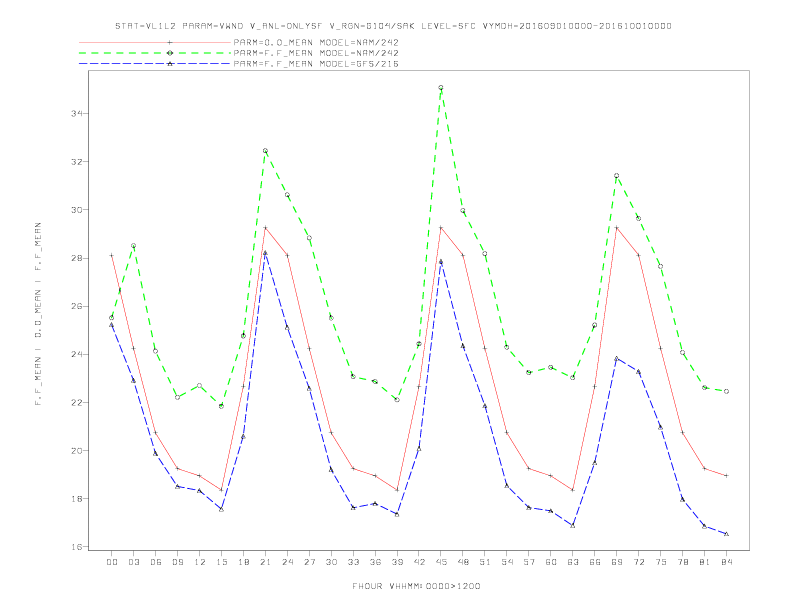Click the x-axis tick label 54
Image resolution: width=792 pixels, height=612 pixels.
tap(507, 562)
